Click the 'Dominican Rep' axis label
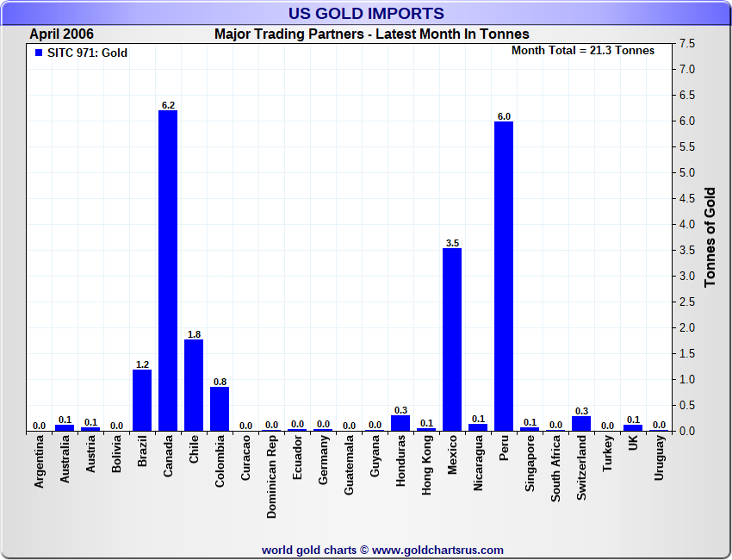732x560 pixels. (271, 477)
